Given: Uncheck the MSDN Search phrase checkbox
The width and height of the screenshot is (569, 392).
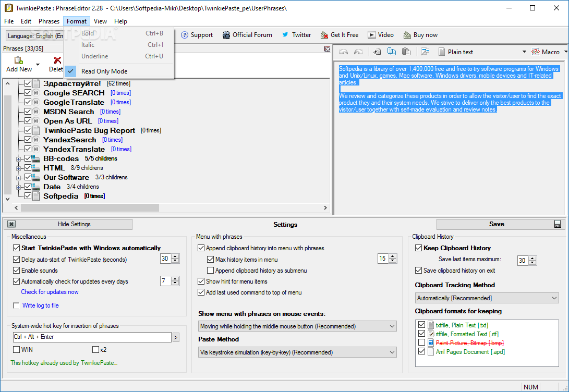Looking at the screenshot, I should [x=28, y=112].
